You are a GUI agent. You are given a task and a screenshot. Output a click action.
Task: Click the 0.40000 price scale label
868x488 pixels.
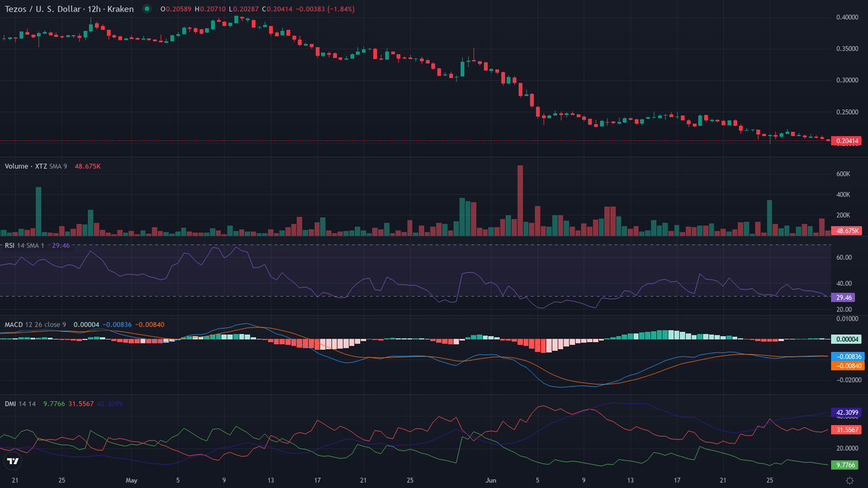pyautogui.click(x=847, y=17)
